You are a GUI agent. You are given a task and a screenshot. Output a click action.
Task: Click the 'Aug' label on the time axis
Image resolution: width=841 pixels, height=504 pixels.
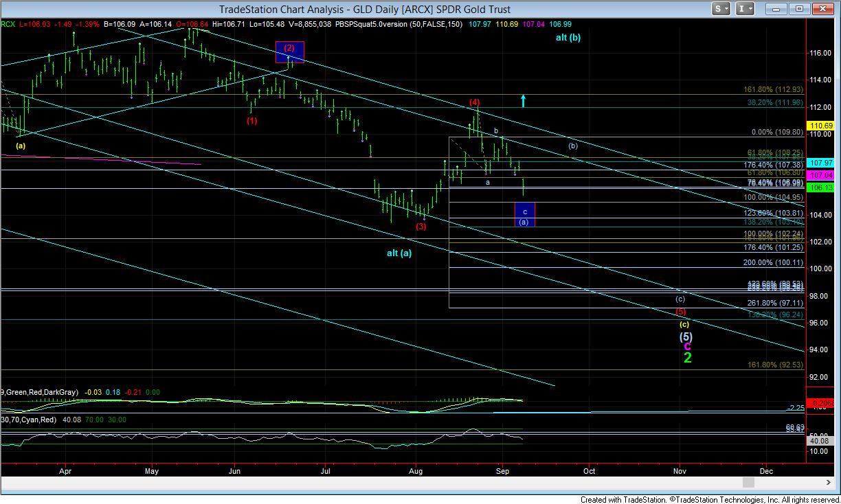[415, 471]
